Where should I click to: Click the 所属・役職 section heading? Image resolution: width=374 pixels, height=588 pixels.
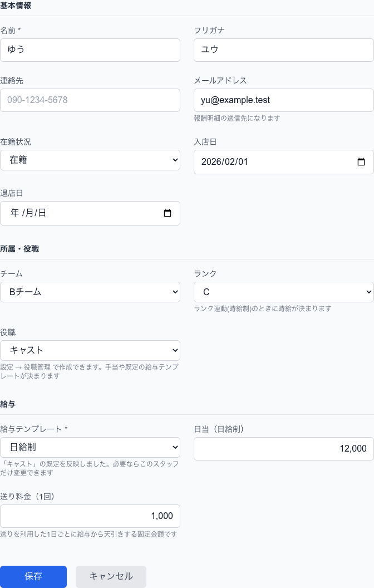click(19, 249)
